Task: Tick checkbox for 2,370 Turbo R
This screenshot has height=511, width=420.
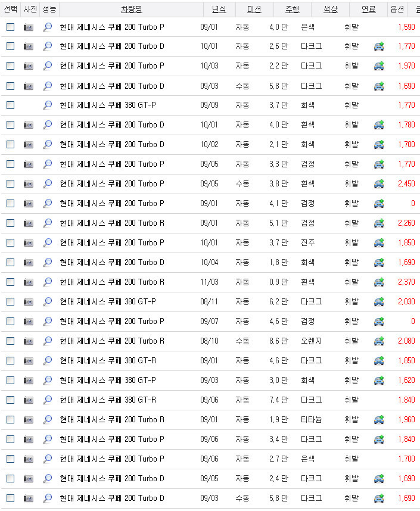Action: (11, 282)
